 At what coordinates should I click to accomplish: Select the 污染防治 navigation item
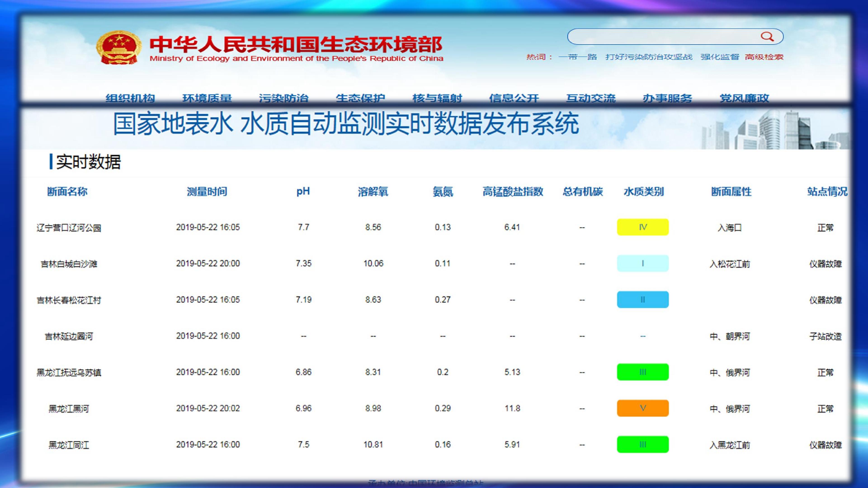283,98
